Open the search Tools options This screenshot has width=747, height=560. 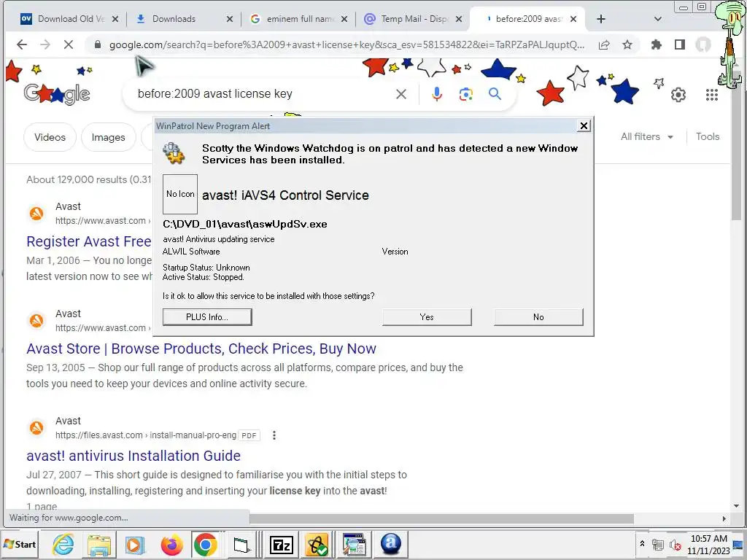708,136
